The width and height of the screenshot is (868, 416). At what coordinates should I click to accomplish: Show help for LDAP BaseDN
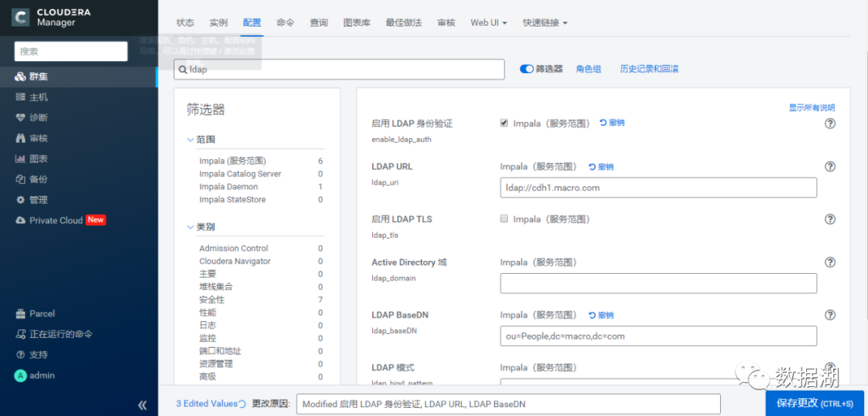pyautogui.click(x=829, y=315)
